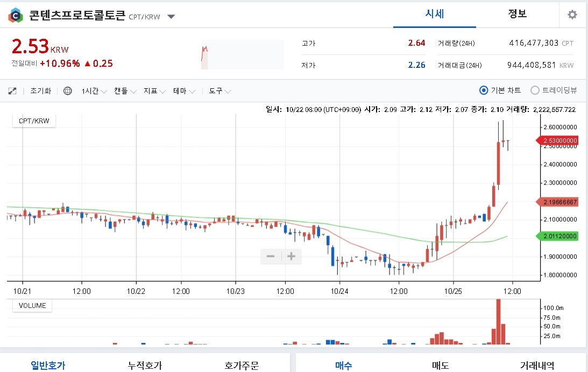588x372 pixels.
Task: Click the low price value 2.26
Action: [x=416, y=65]
